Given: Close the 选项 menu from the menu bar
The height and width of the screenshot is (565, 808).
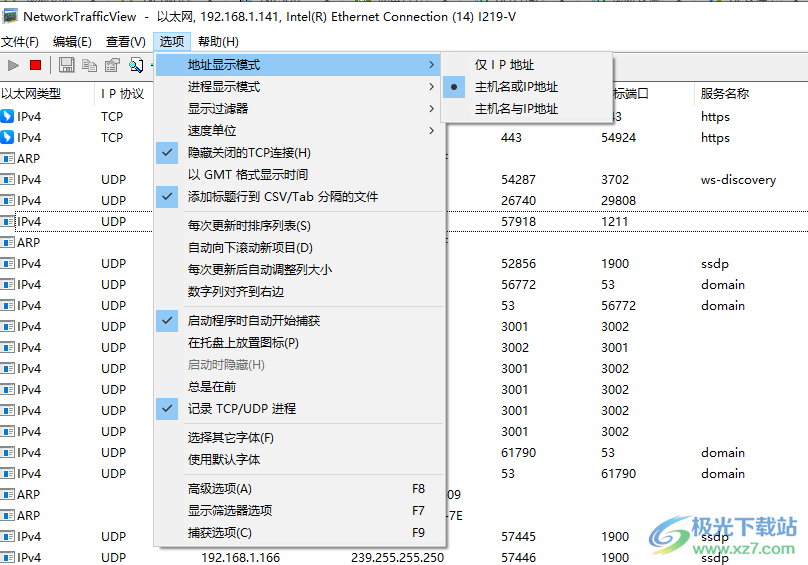Looking at the screenshot, I should click(x=172, y=42).
